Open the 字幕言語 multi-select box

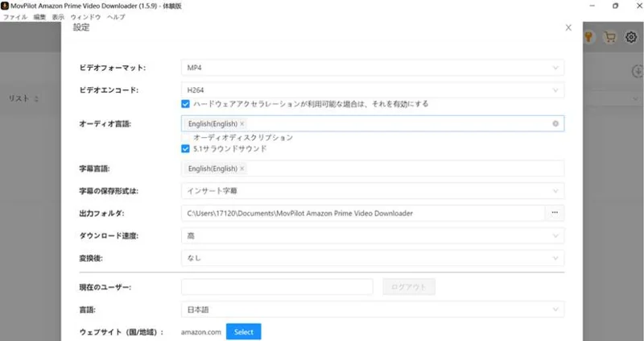coord(373,168)
